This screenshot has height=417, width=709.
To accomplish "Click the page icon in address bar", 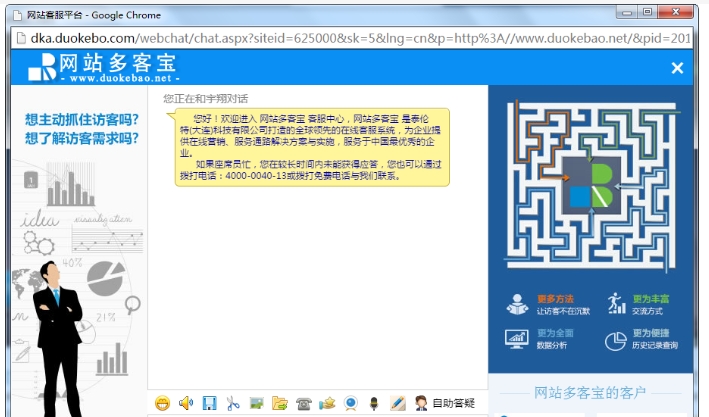I will (x=21, y=38).
